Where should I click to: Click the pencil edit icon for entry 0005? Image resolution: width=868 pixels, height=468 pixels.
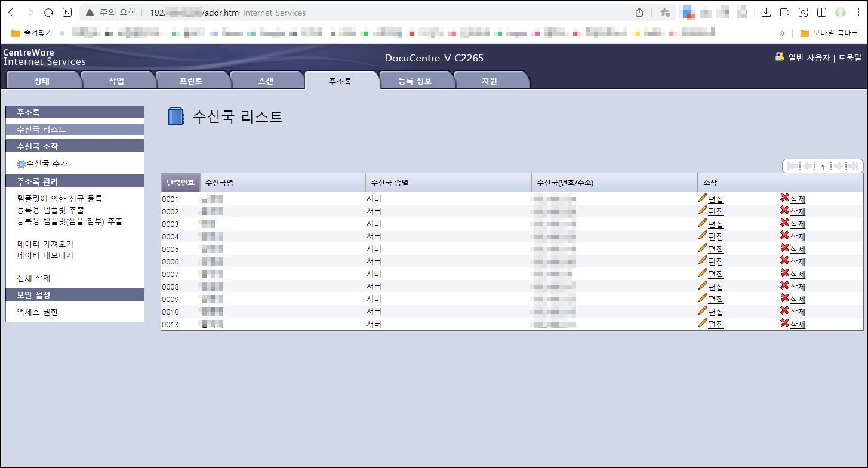point(704,249)
